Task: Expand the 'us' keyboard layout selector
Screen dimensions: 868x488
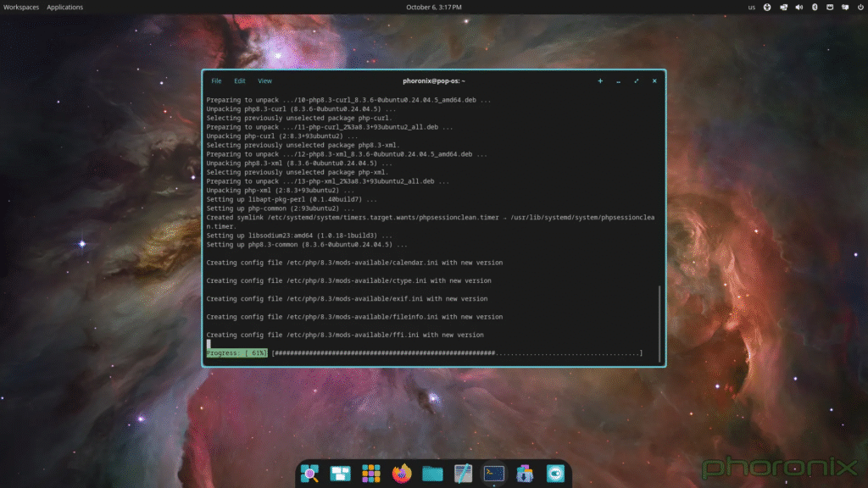Action: tap(751, 7)
